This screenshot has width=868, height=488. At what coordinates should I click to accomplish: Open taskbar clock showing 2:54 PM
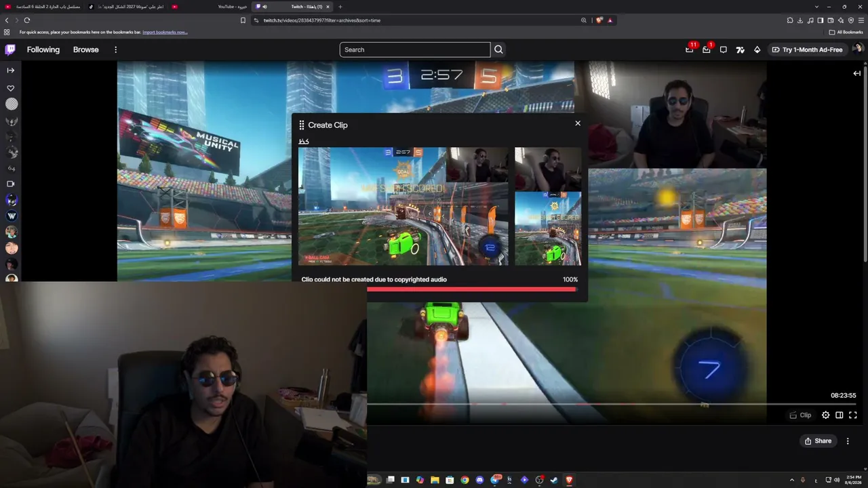coord(853,480)
